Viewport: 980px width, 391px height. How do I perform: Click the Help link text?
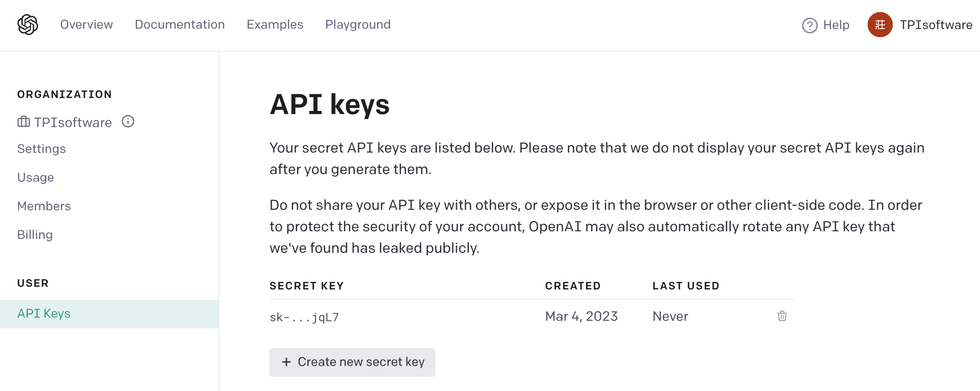[x=836, y=25]
